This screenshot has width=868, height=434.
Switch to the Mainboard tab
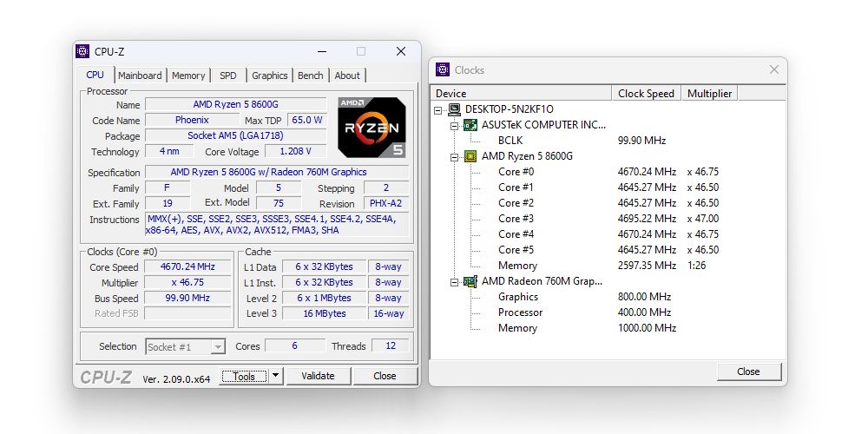click(140, 76)
